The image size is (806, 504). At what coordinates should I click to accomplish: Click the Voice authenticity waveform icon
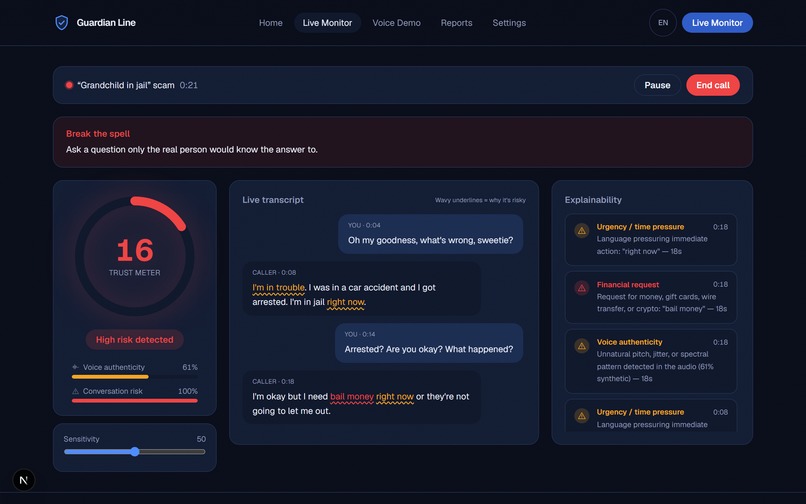[76, 367]
